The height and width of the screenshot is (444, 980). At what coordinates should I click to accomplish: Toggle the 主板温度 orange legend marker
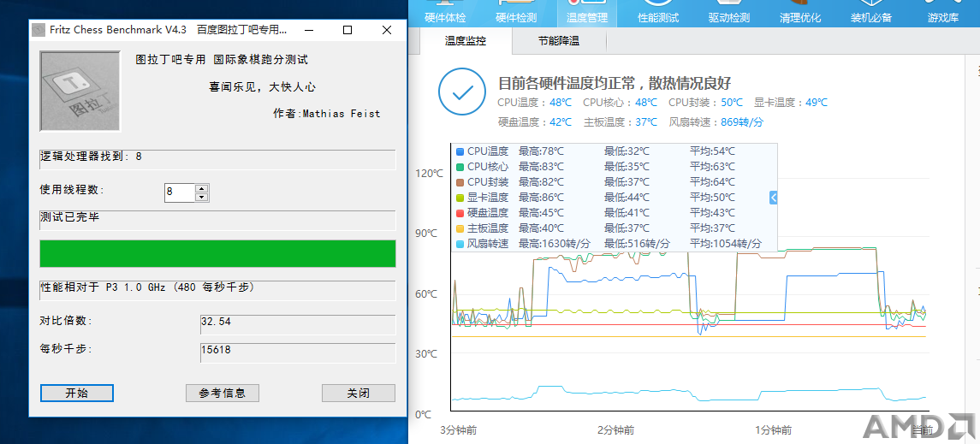(x=460, y=228)
